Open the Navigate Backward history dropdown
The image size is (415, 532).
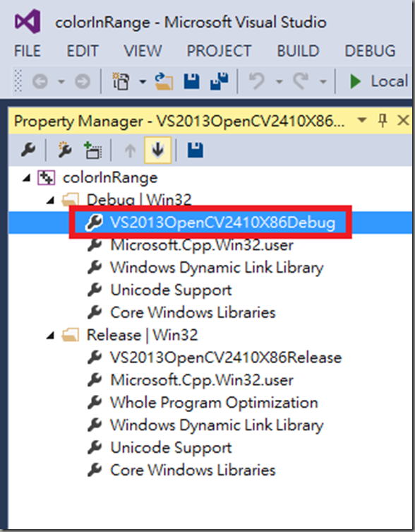click(x=61, y=81)
